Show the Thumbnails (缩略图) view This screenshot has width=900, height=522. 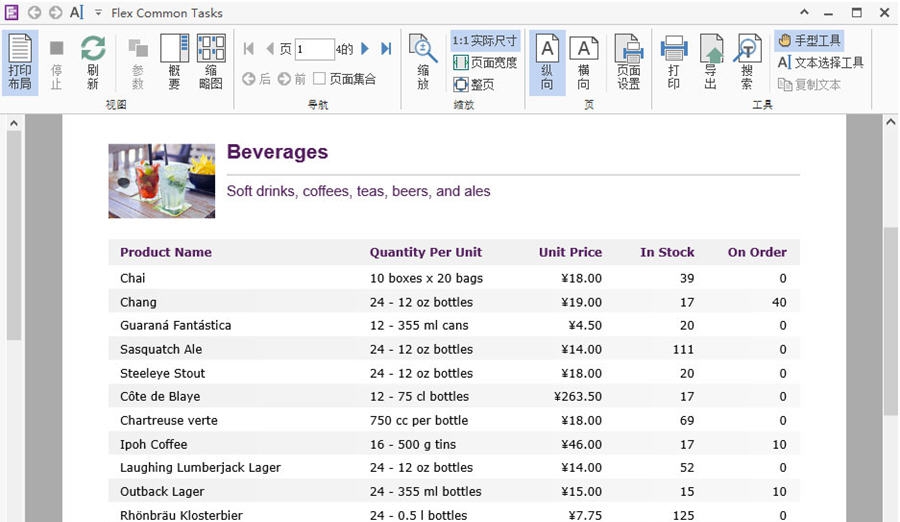[211, 61]
